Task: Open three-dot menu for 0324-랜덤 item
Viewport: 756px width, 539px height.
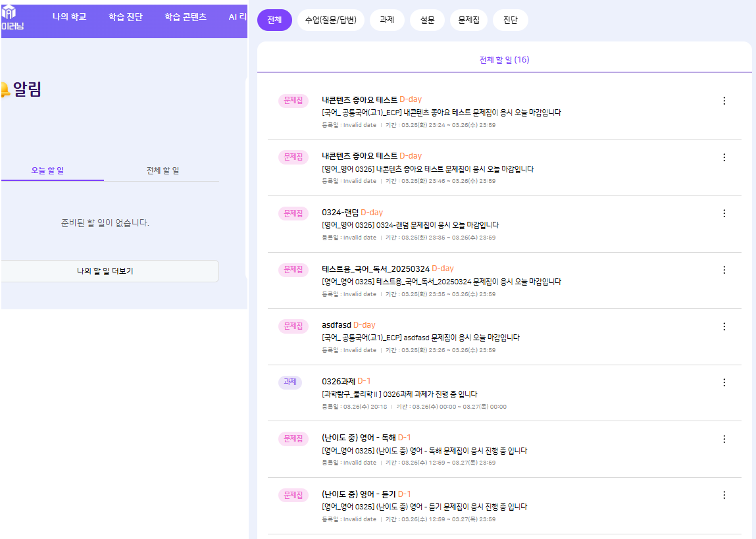Action: (724, 213)
